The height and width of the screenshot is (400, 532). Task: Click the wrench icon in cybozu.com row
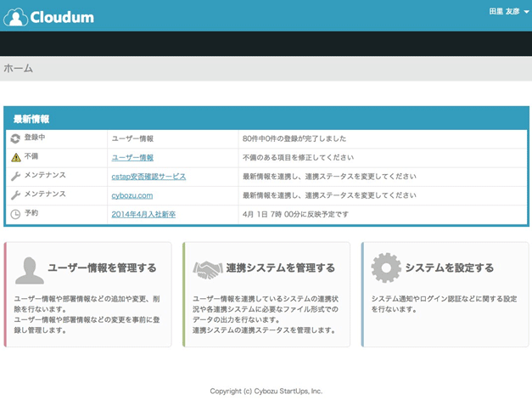pos(14,194)
